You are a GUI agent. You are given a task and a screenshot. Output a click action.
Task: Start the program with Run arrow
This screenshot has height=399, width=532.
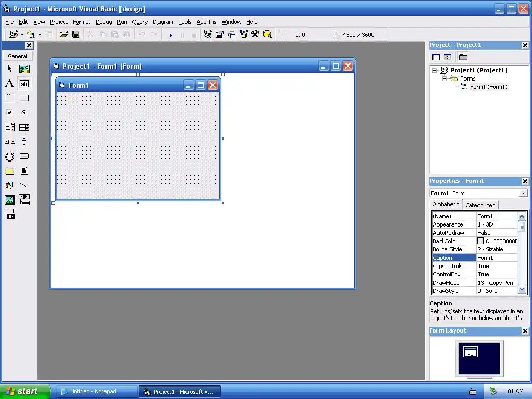(x=171, y=35)
